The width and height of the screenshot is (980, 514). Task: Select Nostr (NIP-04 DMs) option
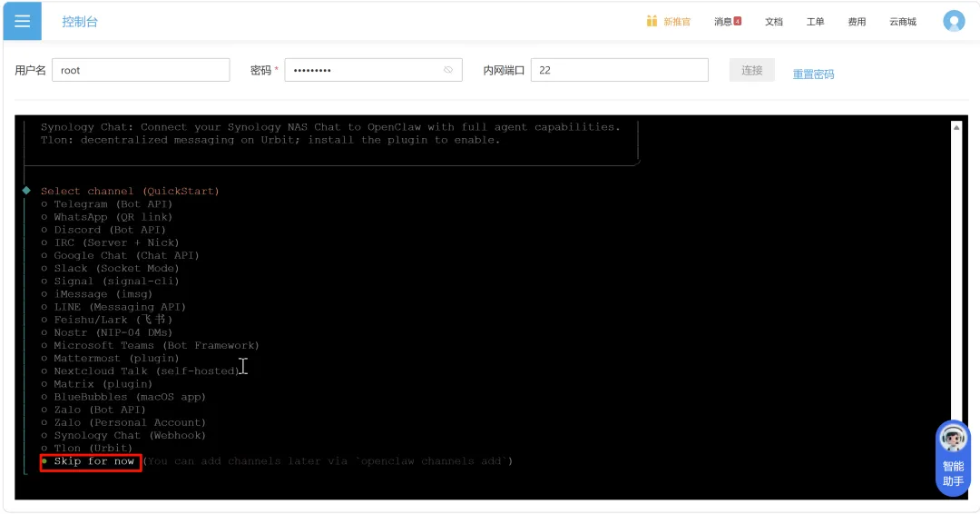click(107, 332)
